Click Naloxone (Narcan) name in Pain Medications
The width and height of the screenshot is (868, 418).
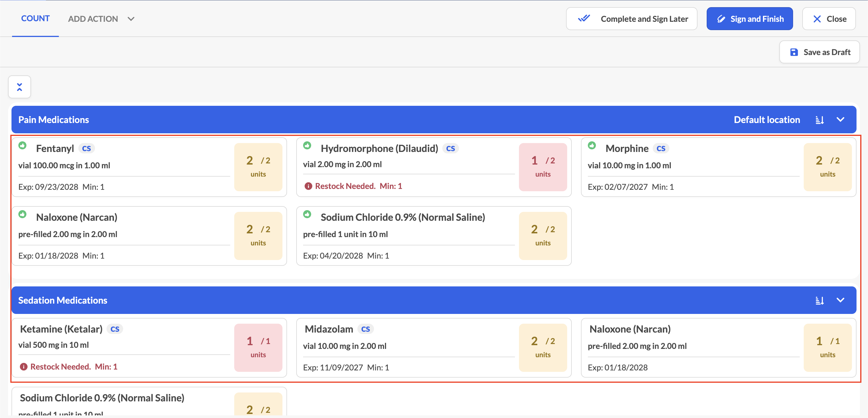point(76,217)
